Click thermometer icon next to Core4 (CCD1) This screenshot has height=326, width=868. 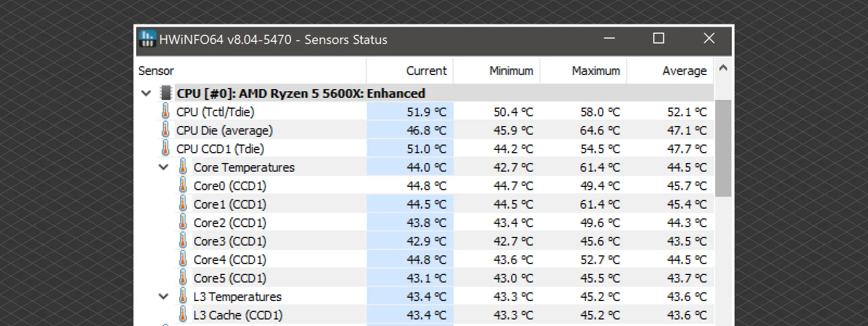tap(183, 259)
